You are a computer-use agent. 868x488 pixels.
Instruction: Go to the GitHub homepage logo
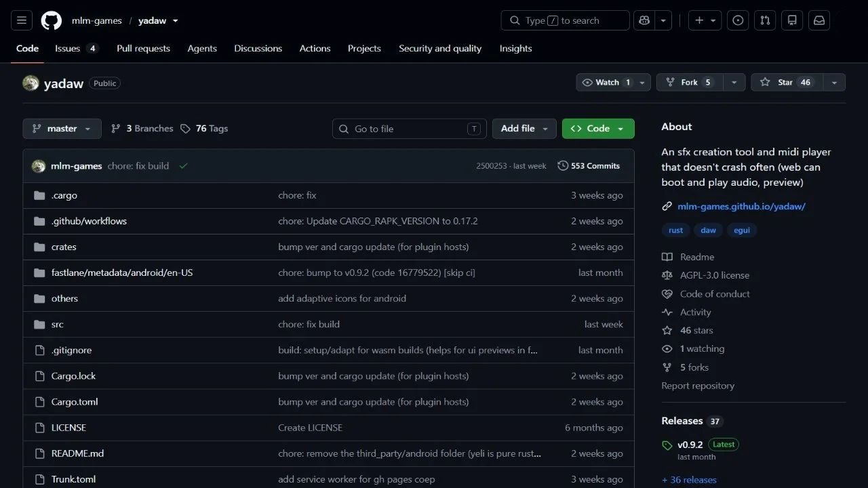pos(52,20)
